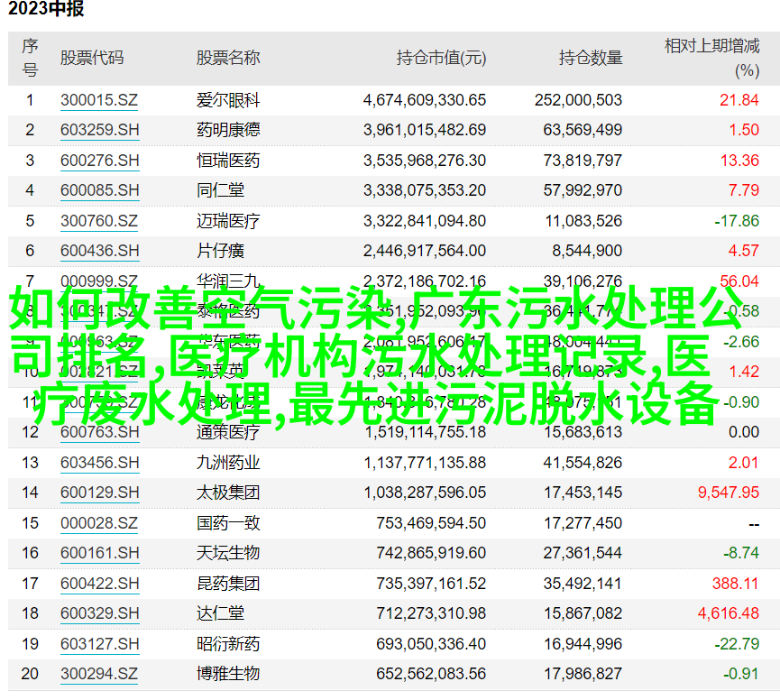Select holding quantity 11,083,526

583,221
